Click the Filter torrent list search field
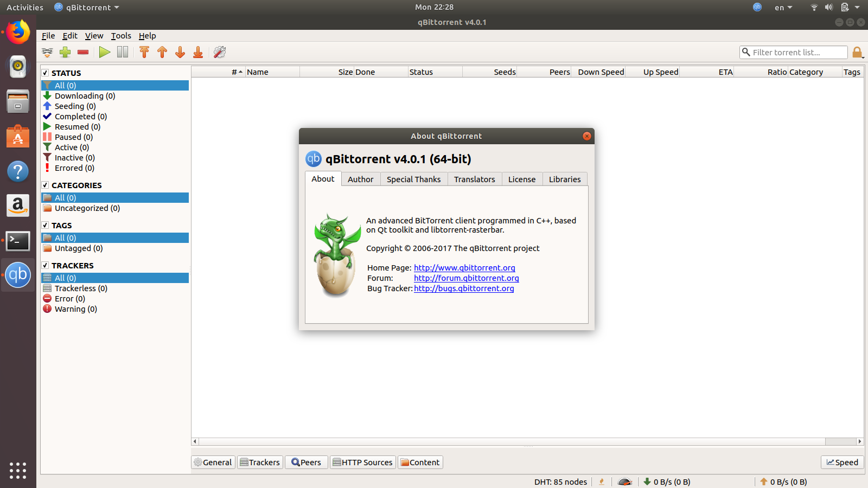The width and height of the screenshot is (868, 488). [794, 52]
